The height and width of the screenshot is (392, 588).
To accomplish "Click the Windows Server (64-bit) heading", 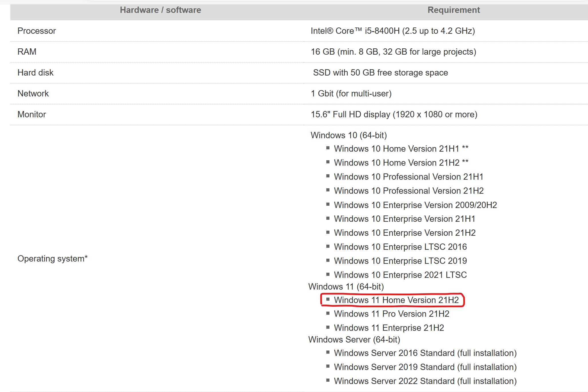I will pyautogui.click(x=354, y=340).
